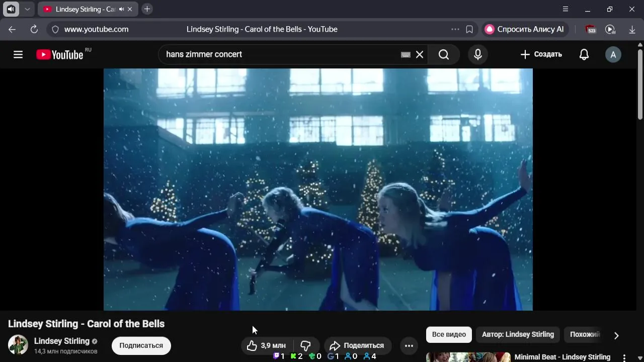The image size is (644, 362).
Task: Open the browser downloads panel
Action: (x=632, y=29)
